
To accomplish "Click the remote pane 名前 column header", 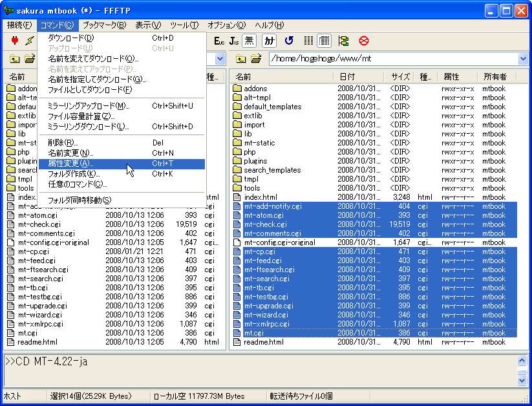I will tap(282, 77).
